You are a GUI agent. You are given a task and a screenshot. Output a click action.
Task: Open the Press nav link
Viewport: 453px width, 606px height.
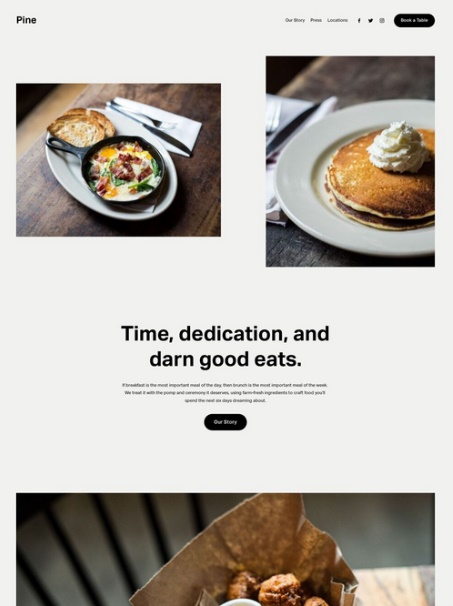[316, 20]
